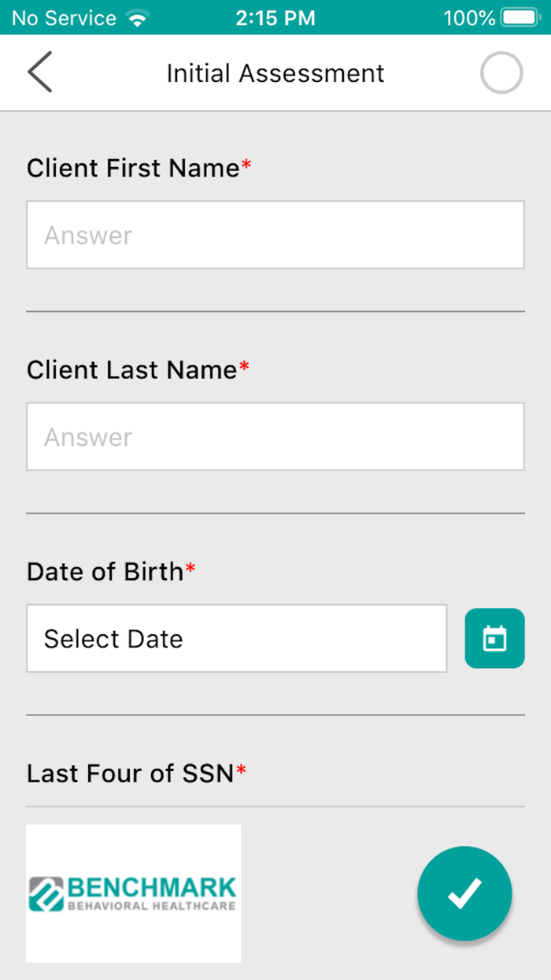Open the Select Date dropdown field
The image size is (551, 980).
tap(236, 638)
